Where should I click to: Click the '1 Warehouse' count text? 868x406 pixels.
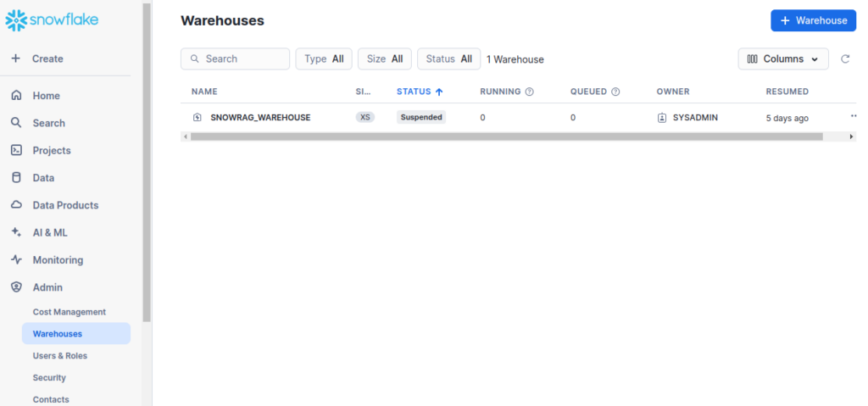(515, 59)
